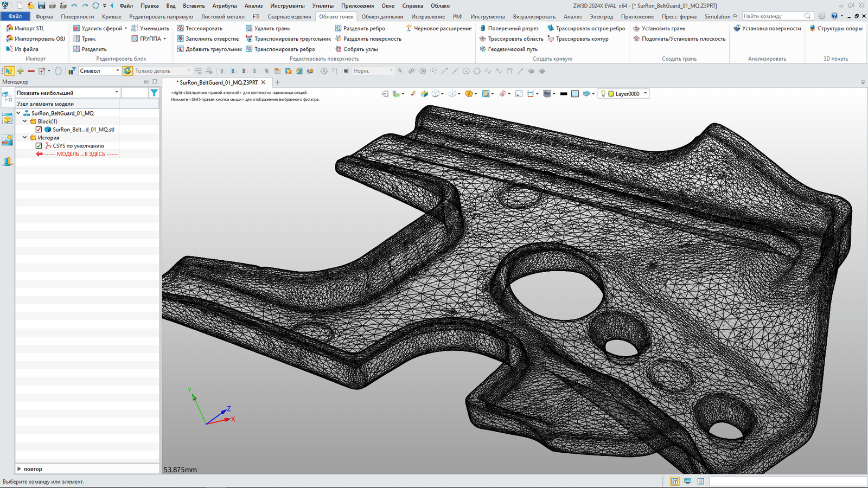Click the Support structures (Структуры опоры) icon
The height and width of the screenshot is (488, 868).
coord(812,28)
